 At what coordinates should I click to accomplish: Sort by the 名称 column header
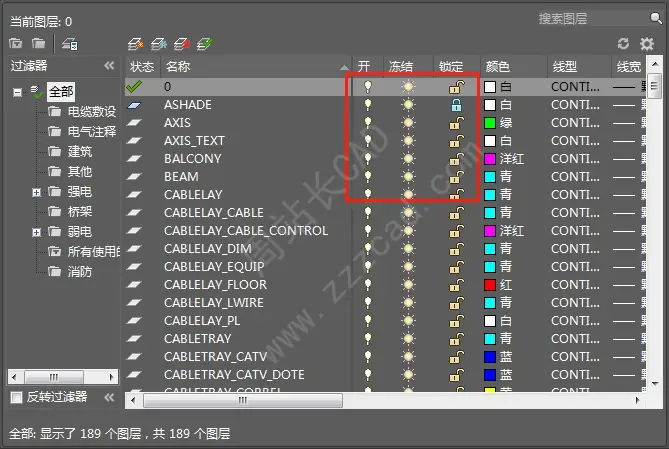pyautogui.click(x=256, y=67)
